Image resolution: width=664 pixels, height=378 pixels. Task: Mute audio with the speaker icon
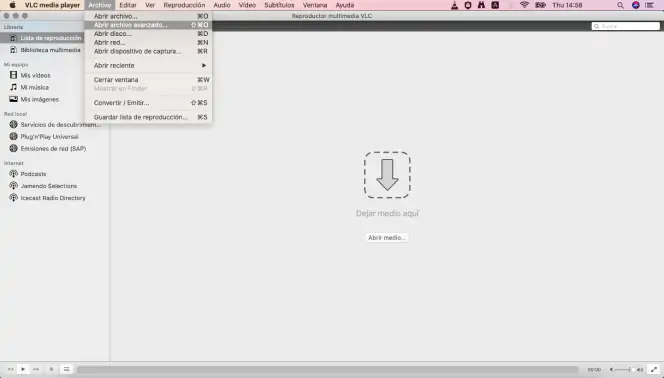(x=611, y=370)
